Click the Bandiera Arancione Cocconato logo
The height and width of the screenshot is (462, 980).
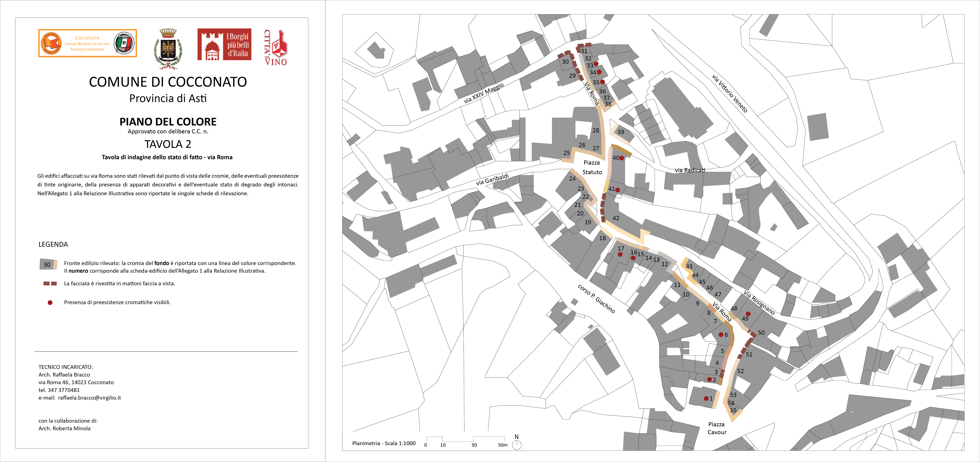tap(87, 43)
